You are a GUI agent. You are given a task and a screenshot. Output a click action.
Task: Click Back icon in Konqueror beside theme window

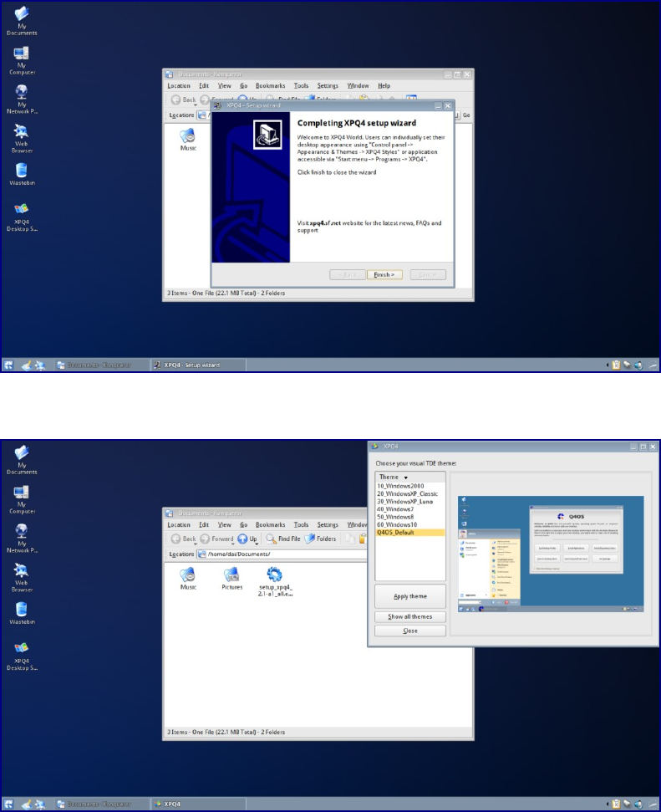[x=176, y=539]
